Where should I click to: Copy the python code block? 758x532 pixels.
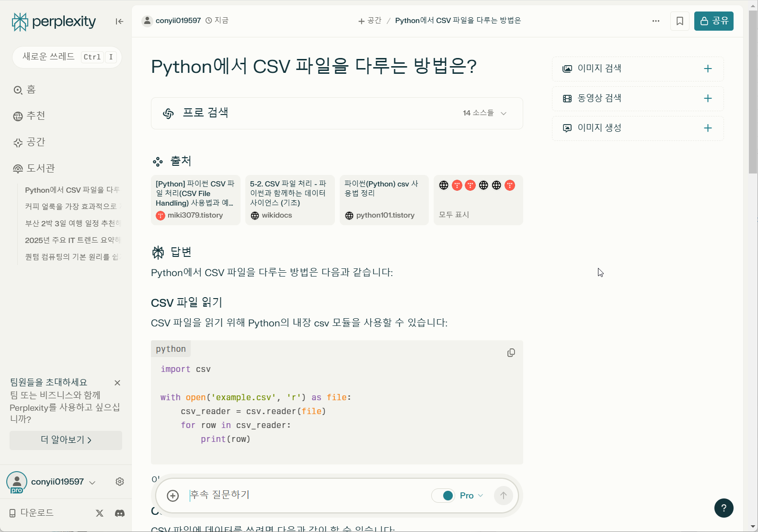click(x=511, y=353)
